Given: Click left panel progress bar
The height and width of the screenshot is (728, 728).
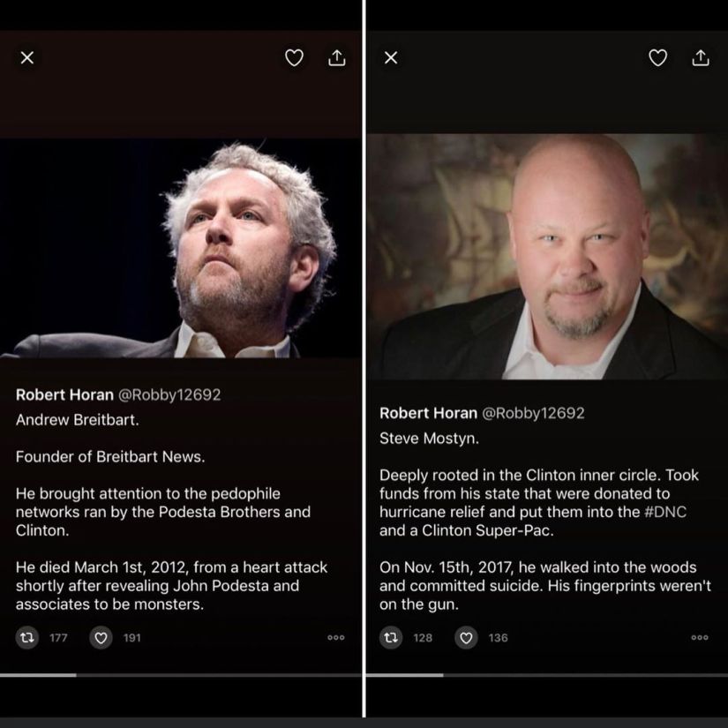Looking at the screenshot, I should pos(180,675).
